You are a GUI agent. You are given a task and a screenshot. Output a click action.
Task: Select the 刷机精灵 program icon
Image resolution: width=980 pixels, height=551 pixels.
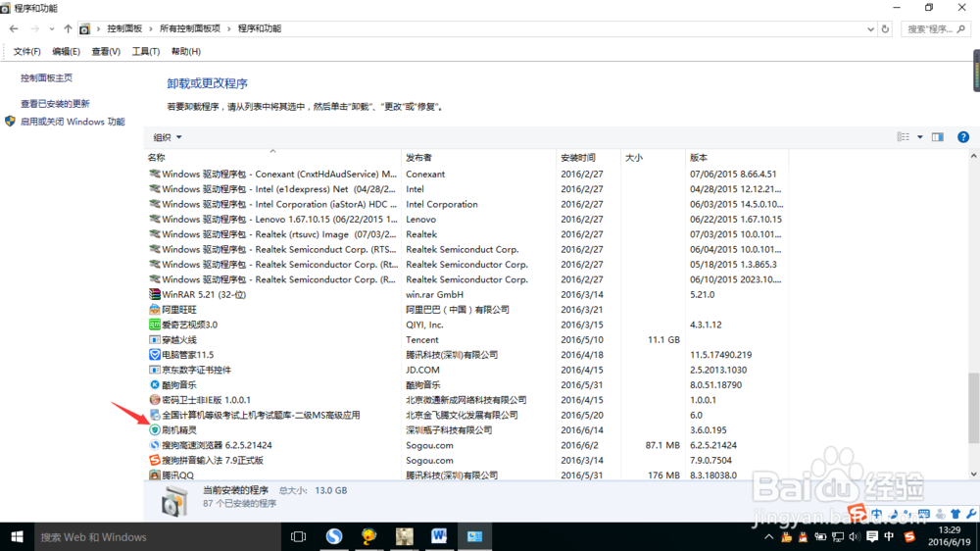point(155,430)
